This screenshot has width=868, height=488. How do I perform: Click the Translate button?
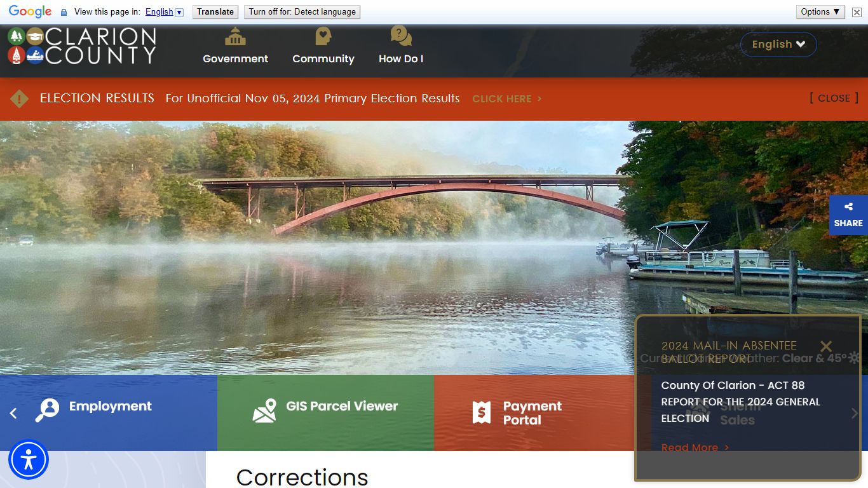coord(215,12)
